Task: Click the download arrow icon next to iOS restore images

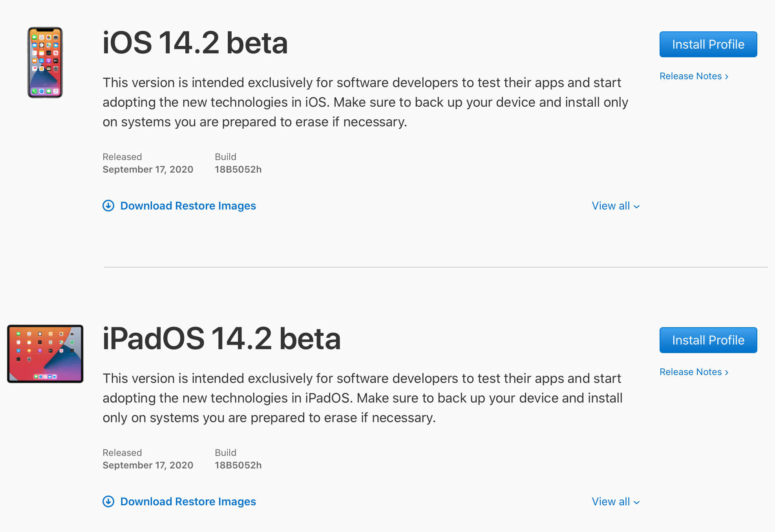Action: 108,206
